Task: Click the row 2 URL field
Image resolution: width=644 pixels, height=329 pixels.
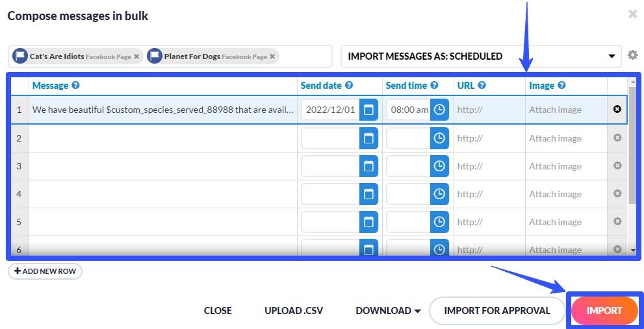Action: 489,138
